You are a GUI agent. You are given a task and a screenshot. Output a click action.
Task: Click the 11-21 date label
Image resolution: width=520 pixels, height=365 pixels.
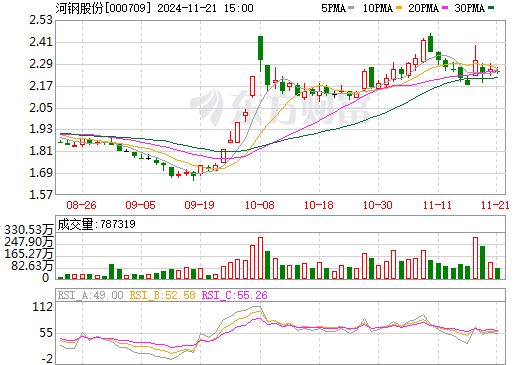pyautogui.click(x=495, y=205)
